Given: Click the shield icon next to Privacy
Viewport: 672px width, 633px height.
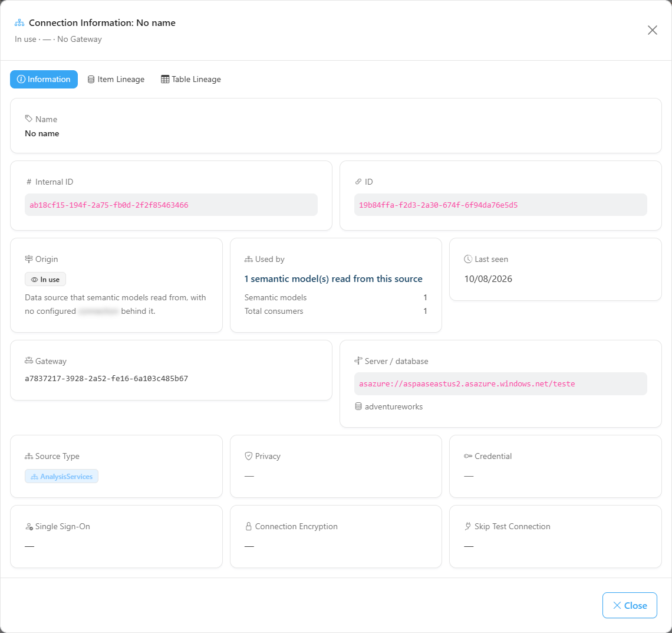Looking at the screenshot, I should (249, 456).
